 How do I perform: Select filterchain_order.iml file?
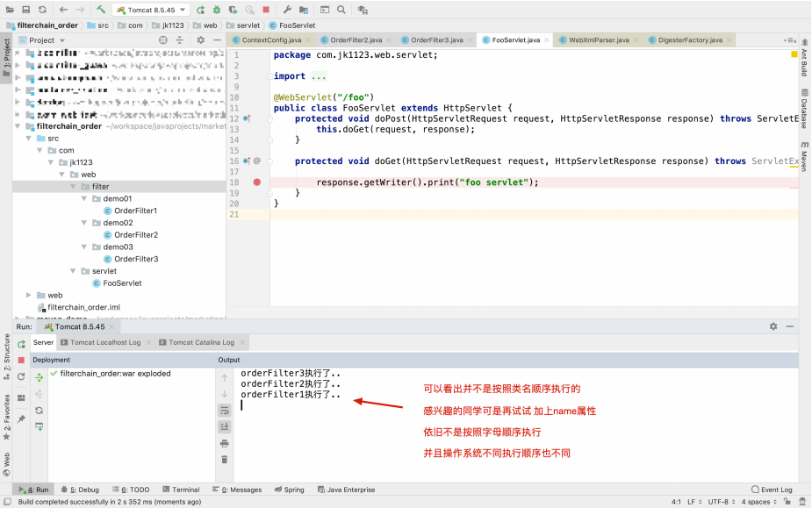pos(79,307)
